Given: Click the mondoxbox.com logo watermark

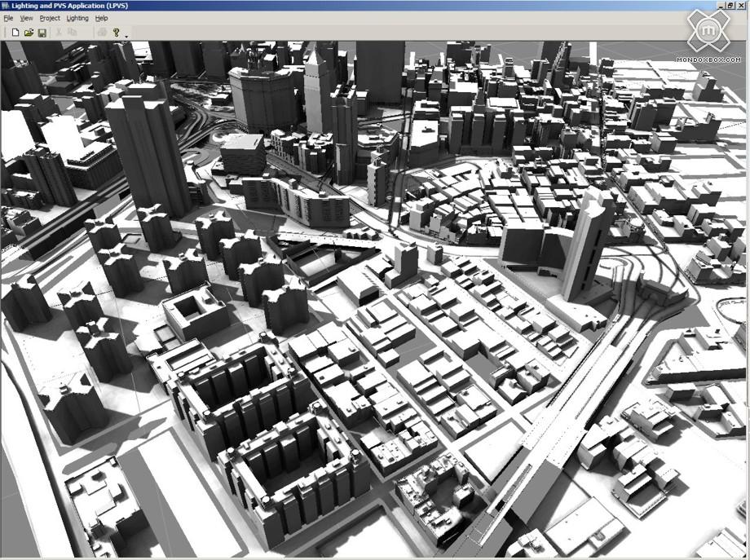Looking at the screenshot, I should click(x=708, y=35).
